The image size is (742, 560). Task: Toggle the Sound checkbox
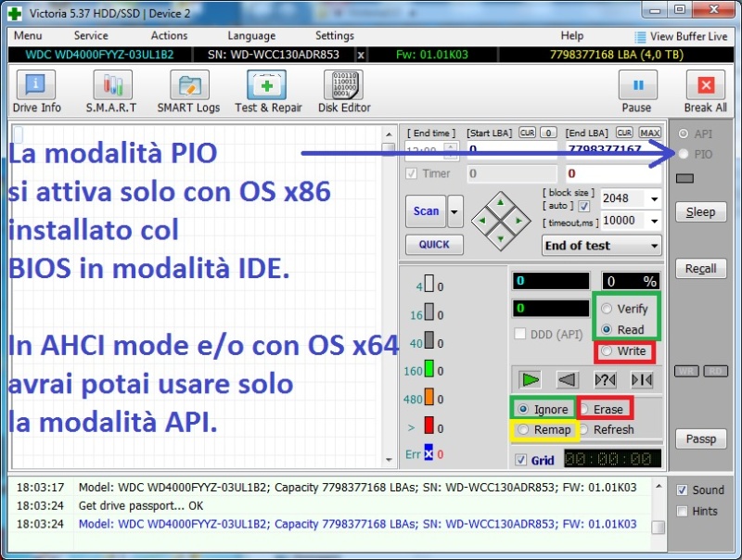coord(682,490)
